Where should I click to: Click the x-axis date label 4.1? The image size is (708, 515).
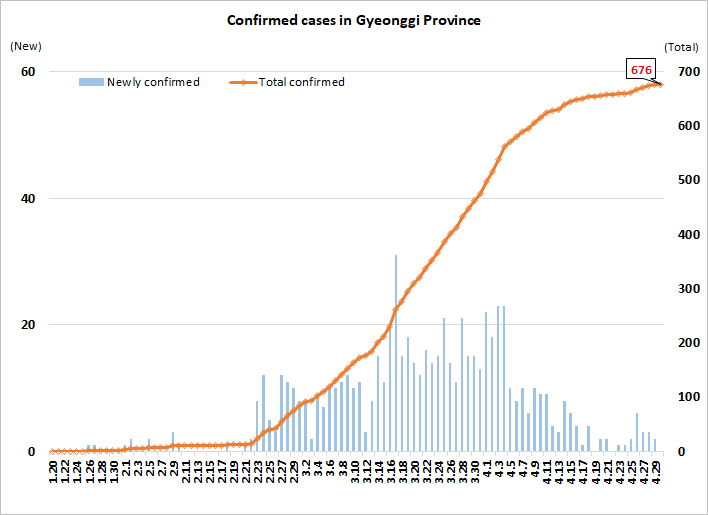click(488, 469)
